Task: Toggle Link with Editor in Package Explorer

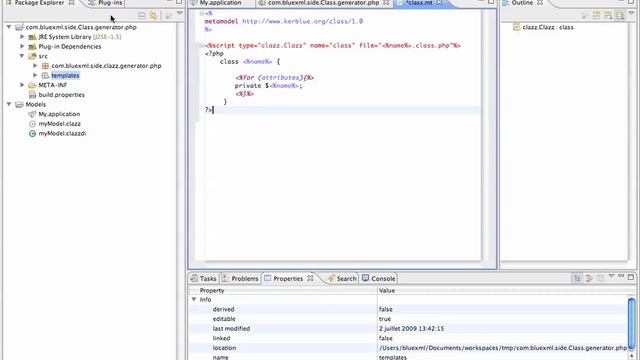Action: 153,16
